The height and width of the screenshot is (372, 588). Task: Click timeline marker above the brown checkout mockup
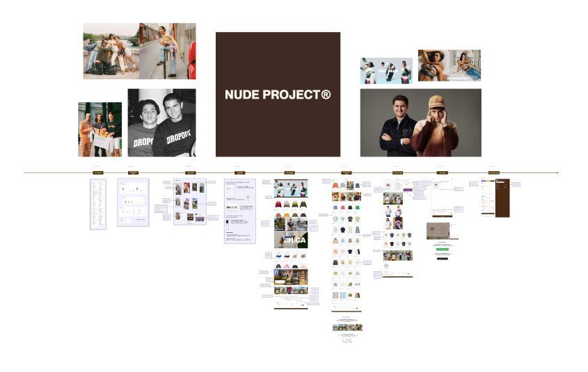494,172
